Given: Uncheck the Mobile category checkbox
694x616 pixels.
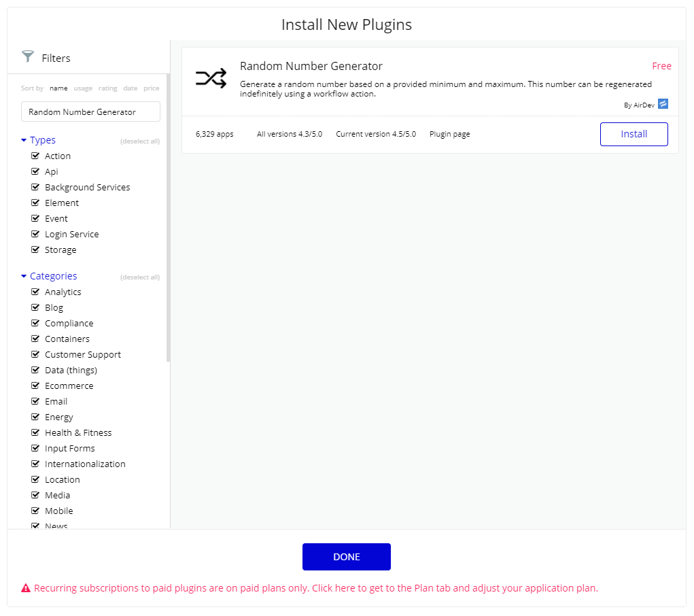Looking at the screenshot, I should point(35,511).
